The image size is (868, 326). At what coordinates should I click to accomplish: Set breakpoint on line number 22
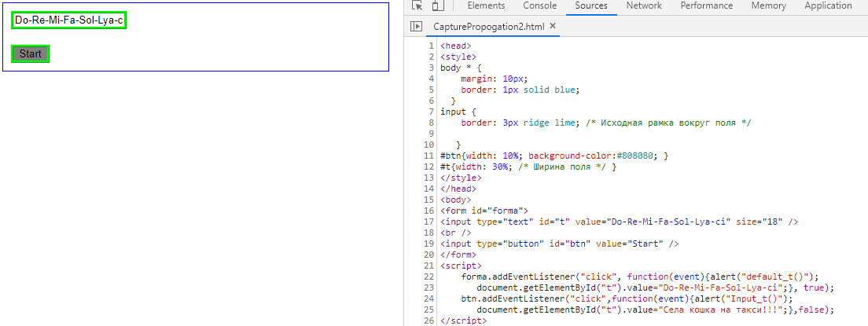pos(428,277)
